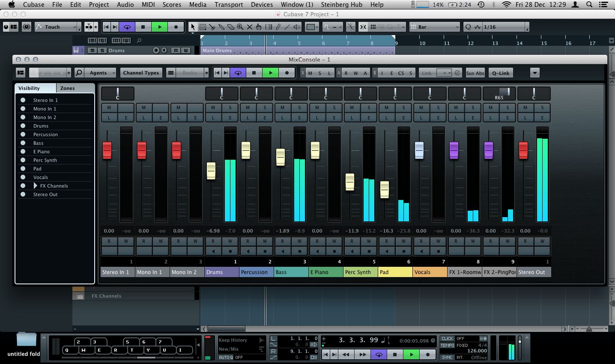This screenshot has width=615, height=364.
Task: Open the Link mode dropdown
Action: coord(444,73)
